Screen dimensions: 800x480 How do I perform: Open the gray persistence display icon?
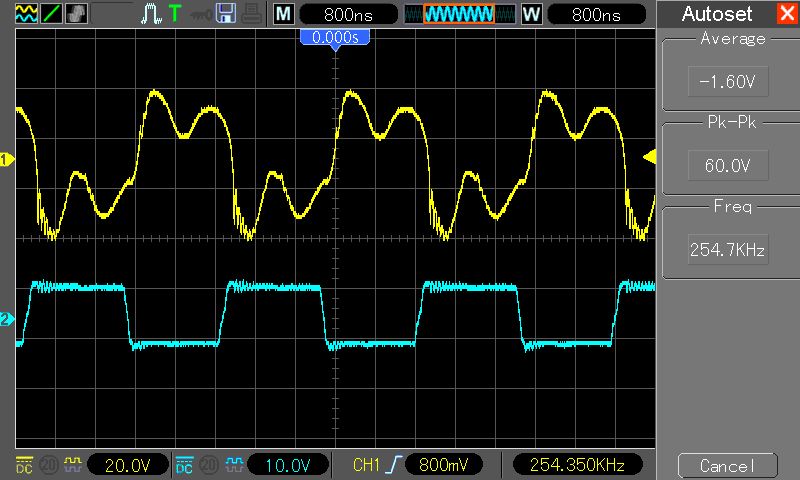pyautogui.click(x=76, y=14)
